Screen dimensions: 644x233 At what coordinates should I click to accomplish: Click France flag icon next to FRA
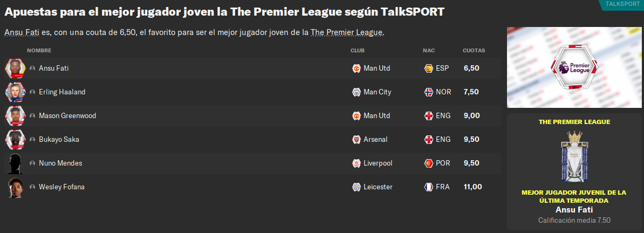tap(429, 187)
